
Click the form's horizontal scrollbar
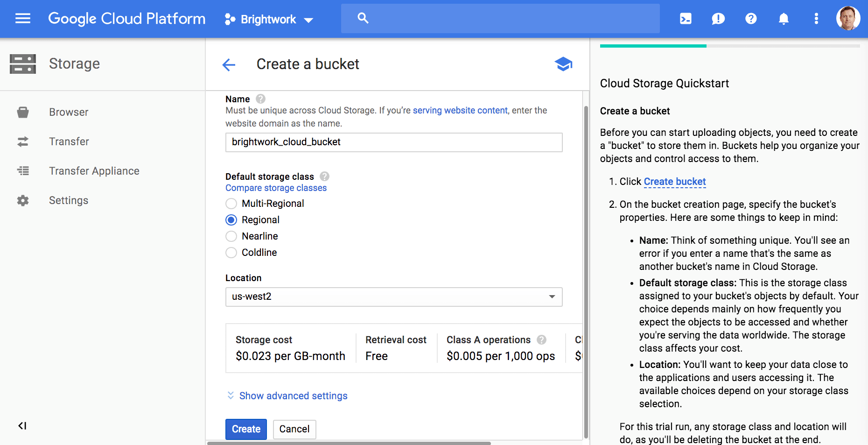(x=349, y=443)
